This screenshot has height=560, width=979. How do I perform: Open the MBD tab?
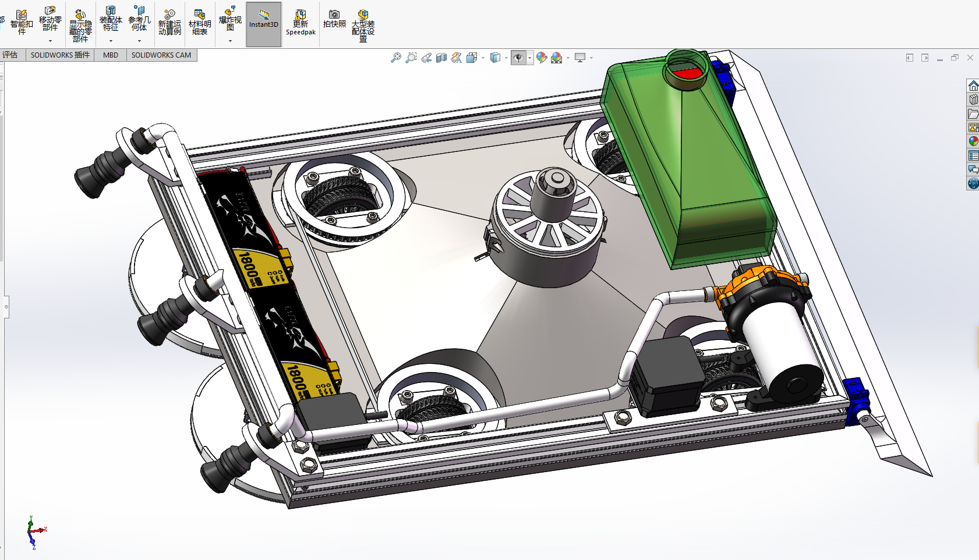tap(111, 55)
